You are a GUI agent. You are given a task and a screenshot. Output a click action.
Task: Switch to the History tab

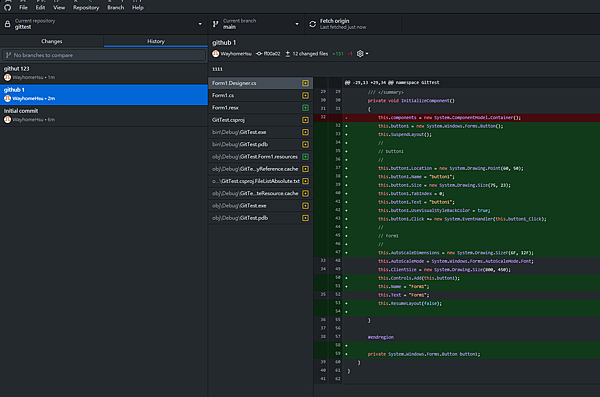point(156,41)
